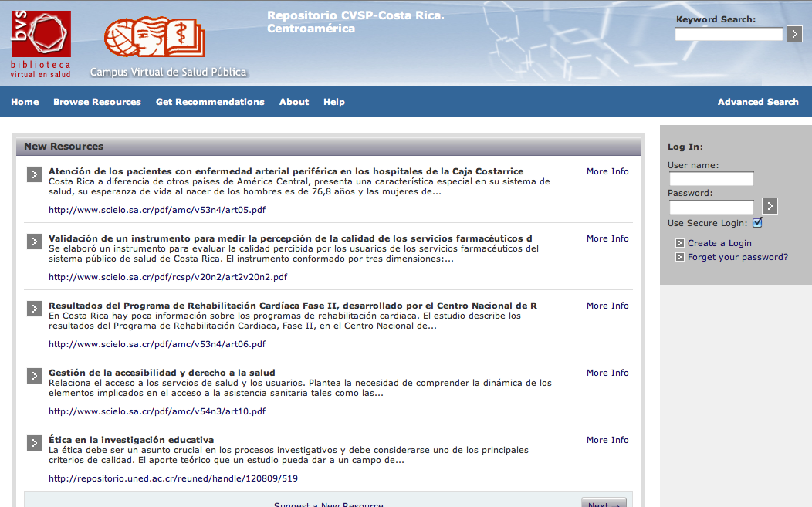812x507 pixels.
Task: Click the Password input field
Action: coord(711,207)
